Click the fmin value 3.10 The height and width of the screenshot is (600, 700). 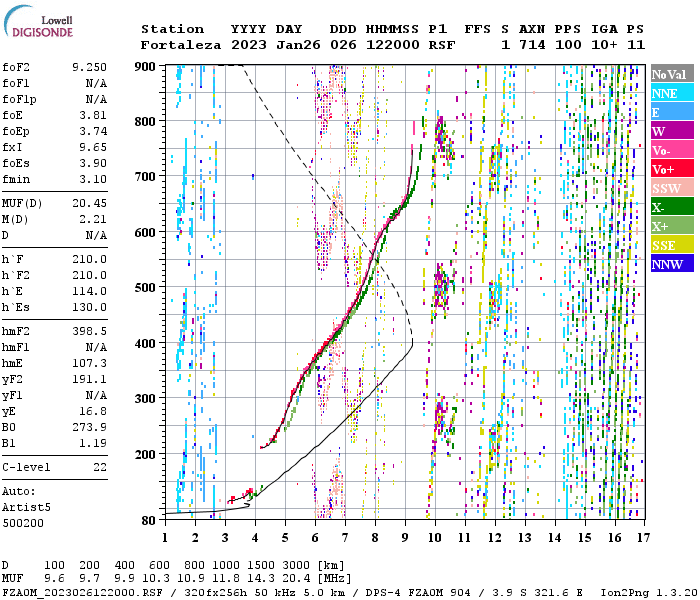point(93,179)
